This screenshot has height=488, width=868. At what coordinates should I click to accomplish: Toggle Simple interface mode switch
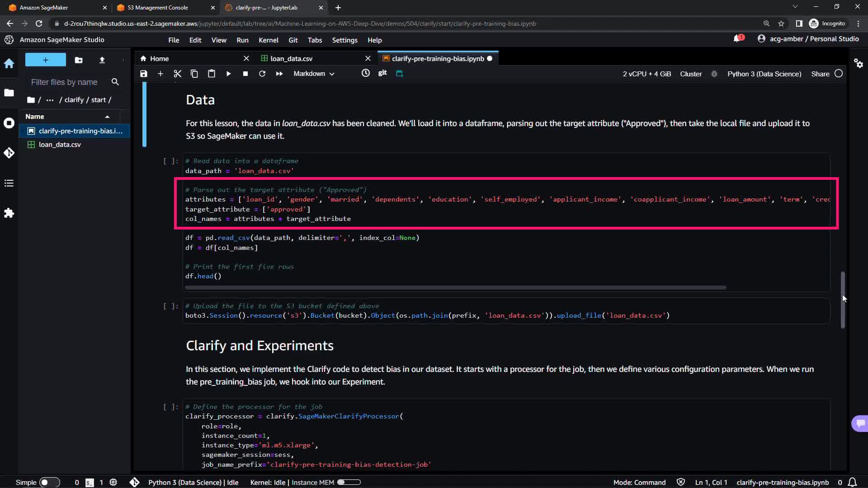(x=49, y=482)
